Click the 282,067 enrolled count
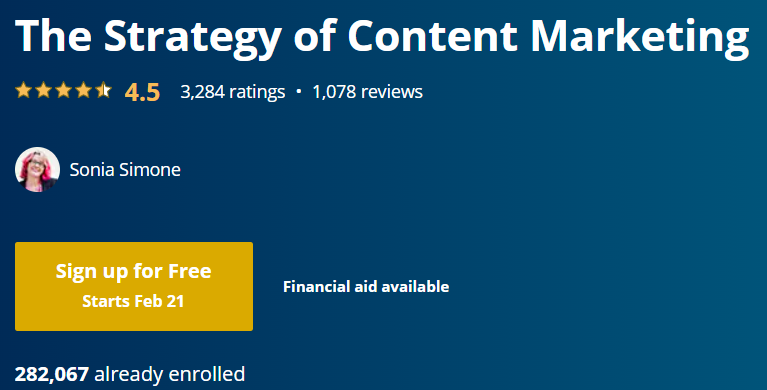The height and width of the screenshot is (390, 767). [x=52, y=374]
